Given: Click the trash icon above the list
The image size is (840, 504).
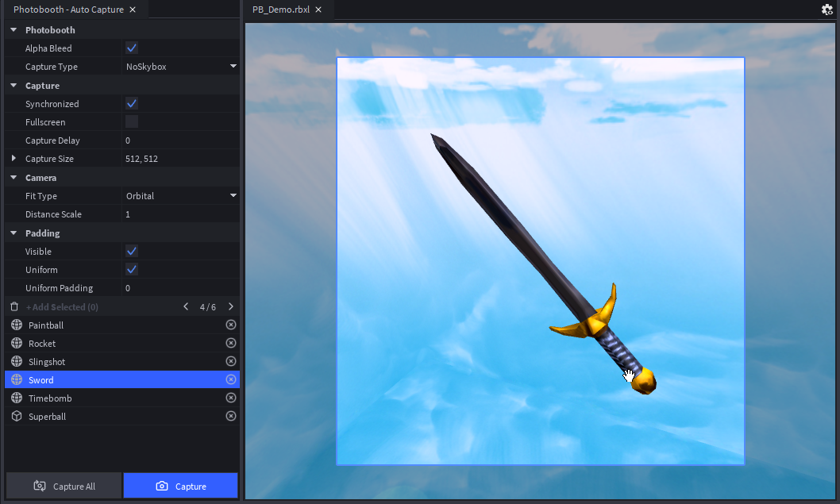Looking at the screenshot, I should pos(14,307).
